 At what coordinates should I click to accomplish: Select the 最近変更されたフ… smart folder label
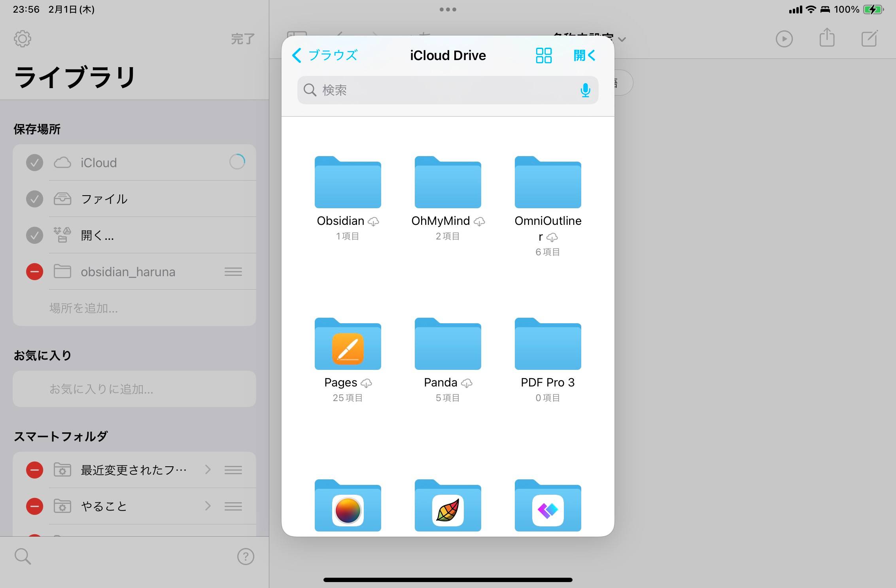(x=134, y=470)
